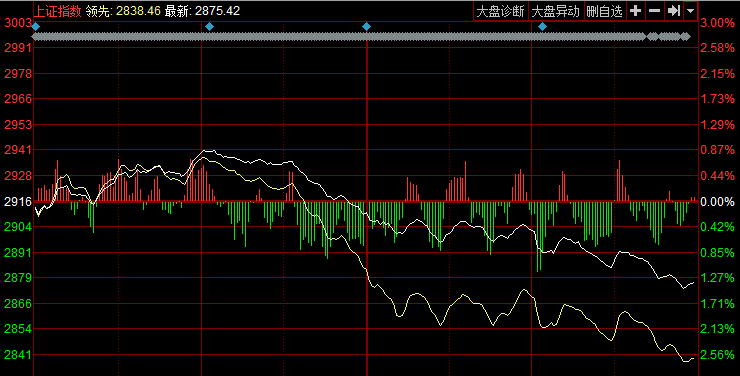Open 大盘诊断 market diagnosis
This screenshot has width=740, height=376.
click(500, 11)
